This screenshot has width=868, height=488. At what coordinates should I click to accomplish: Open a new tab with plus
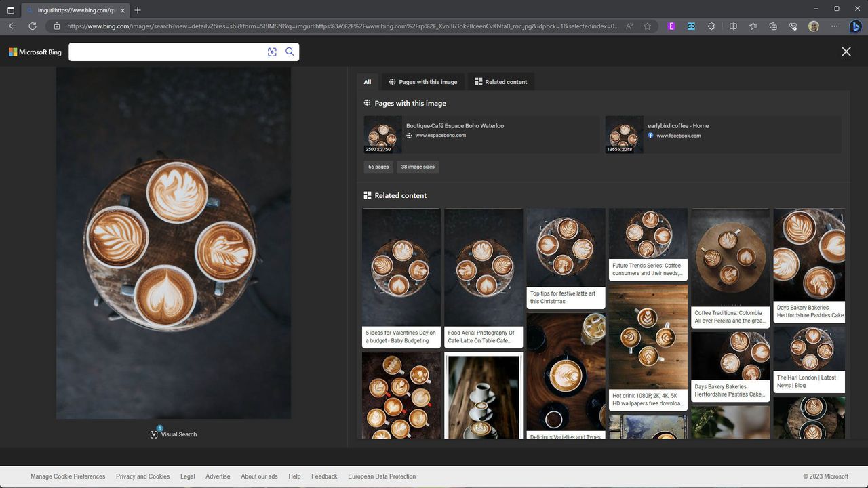[138, 10]
